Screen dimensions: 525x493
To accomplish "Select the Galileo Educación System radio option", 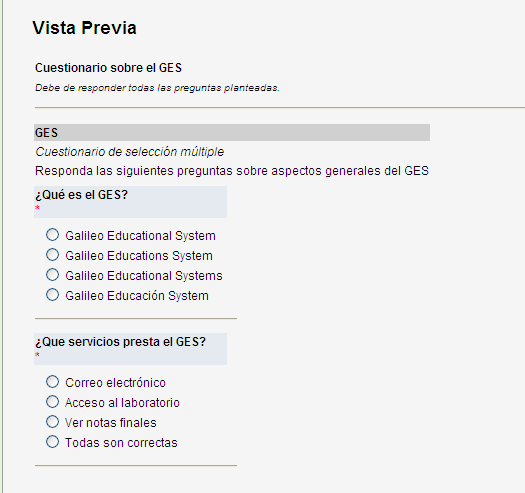I will 52,295.
